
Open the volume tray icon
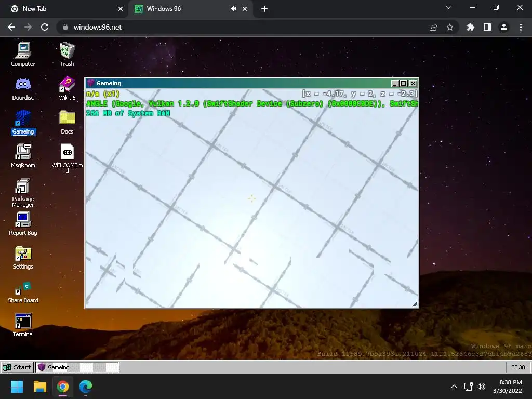[481, 387]
